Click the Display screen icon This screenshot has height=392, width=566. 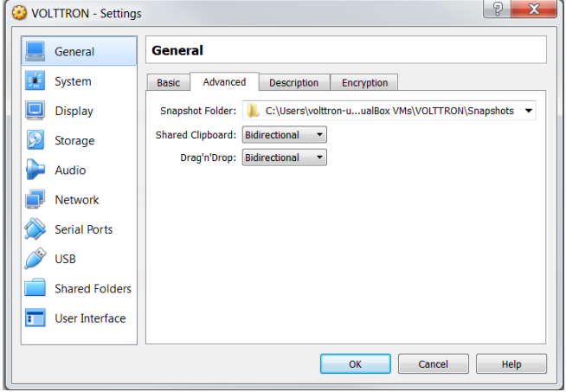point(35,111)
